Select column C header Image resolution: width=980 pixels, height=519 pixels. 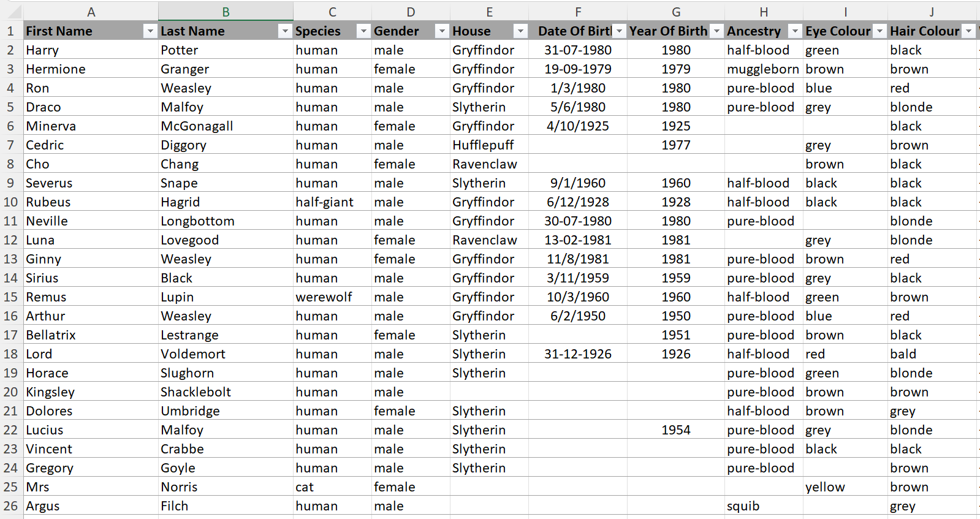332,12
